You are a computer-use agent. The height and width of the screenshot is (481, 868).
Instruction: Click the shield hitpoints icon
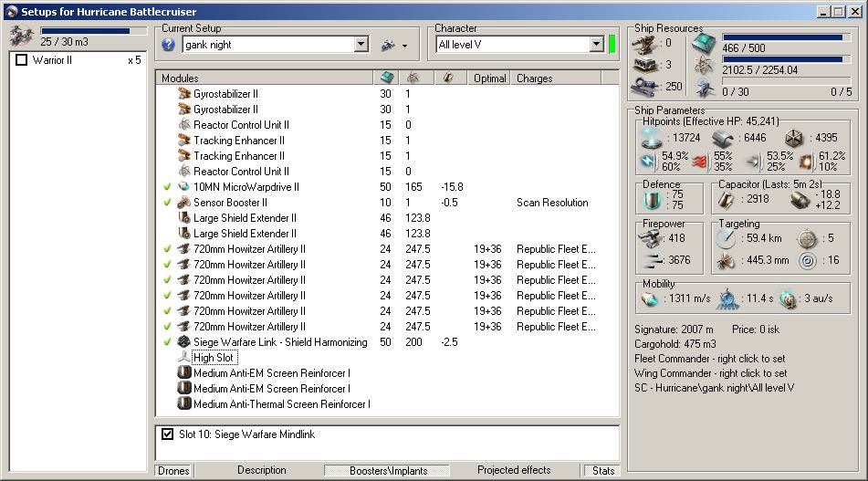(x=652, y=139)
